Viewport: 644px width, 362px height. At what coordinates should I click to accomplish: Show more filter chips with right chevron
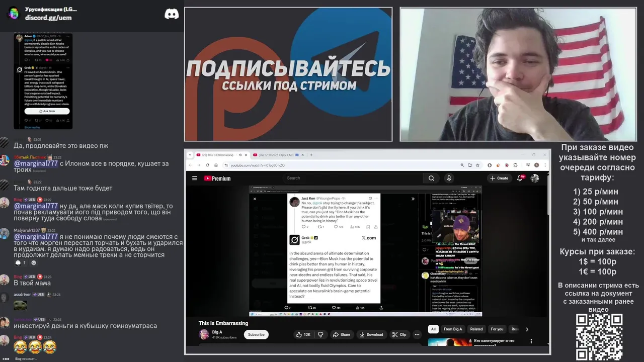tap(527, 329)
